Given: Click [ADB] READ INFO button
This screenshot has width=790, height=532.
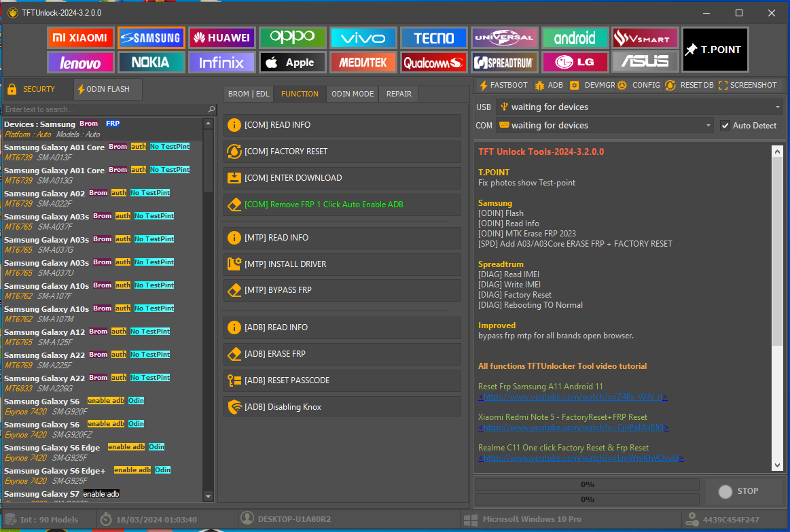Looking at the screenshot, I should pos(342,327).
